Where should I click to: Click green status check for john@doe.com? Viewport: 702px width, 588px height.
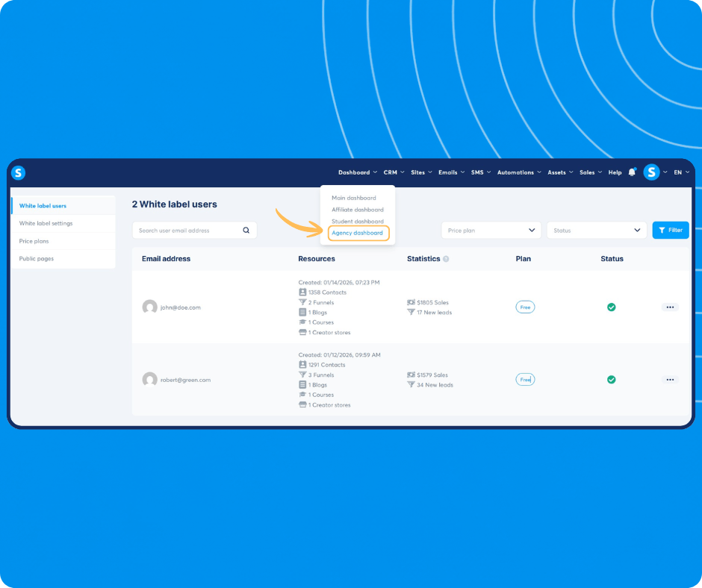(611, 307)
